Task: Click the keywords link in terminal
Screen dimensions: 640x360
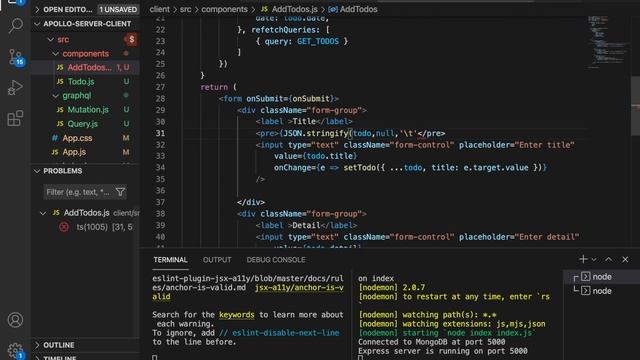Action: (x=236, y=315)
